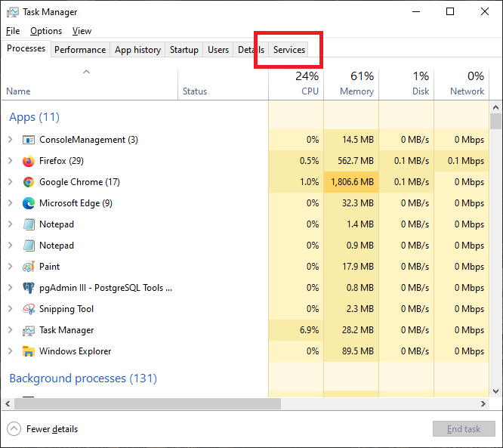Click the Paint app icon

click(x=29, y=267)
